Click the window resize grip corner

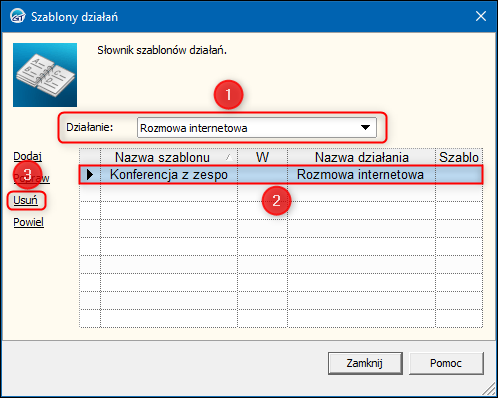click(489, 389)
